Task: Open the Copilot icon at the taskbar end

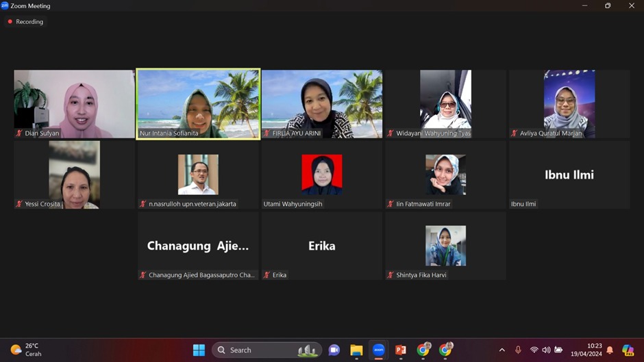Action: coord(628,350)
